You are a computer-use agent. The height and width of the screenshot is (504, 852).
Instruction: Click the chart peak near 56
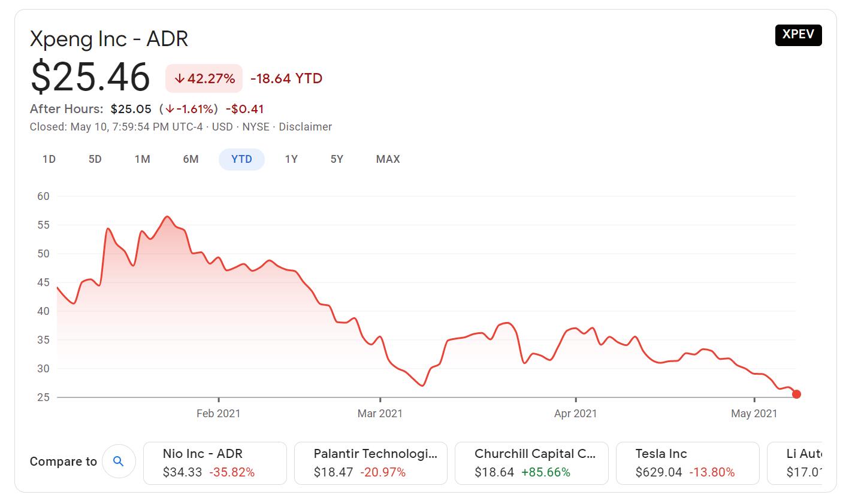[167, 217]
